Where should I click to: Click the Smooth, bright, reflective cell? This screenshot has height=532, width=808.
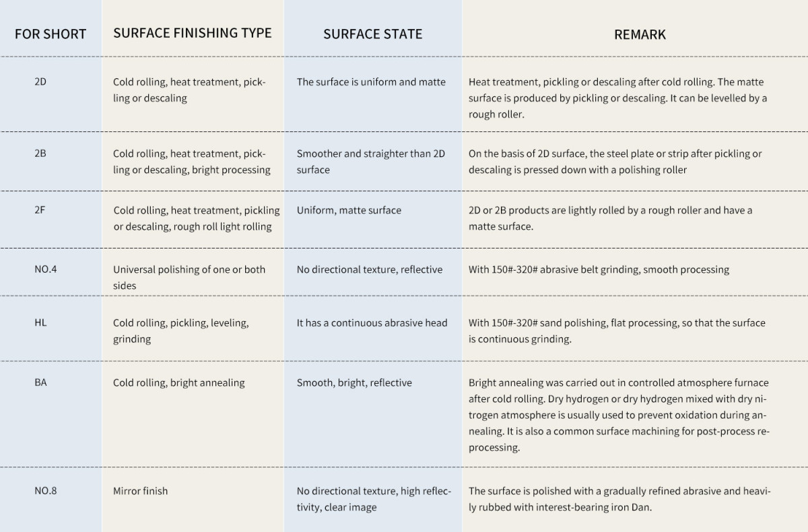pyautogui.click(x=354, y=383)
